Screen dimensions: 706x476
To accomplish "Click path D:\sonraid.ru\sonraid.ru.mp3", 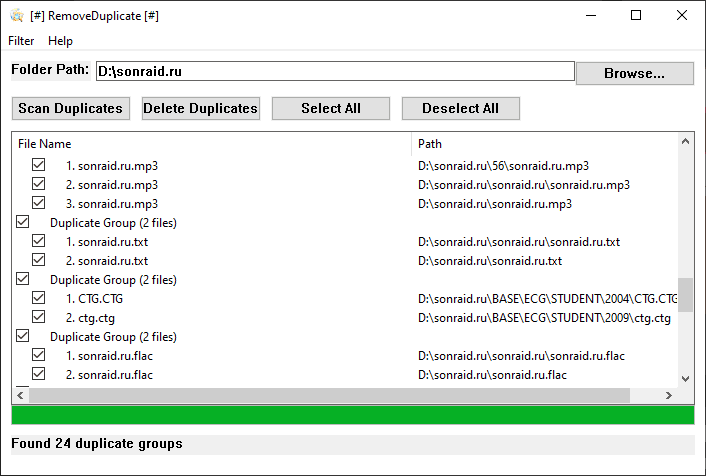I will coord(494,204).
